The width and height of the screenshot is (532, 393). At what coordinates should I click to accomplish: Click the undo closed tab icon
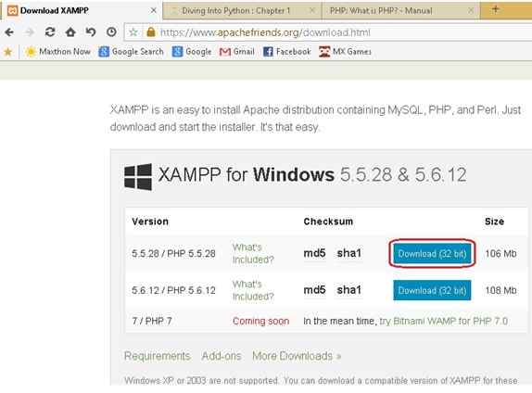[91, 32]
